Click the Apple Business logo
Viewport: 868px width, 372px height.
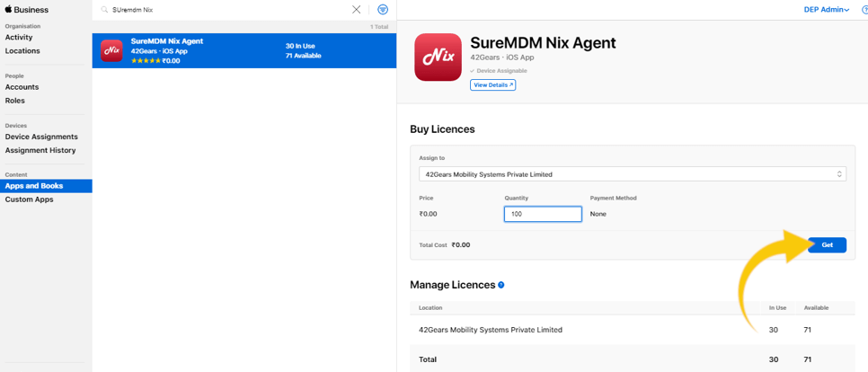(x=27, y=9)
